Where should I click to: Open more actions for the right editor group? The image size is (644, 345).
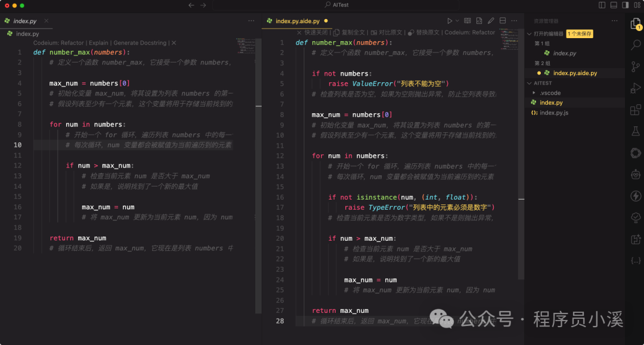514,20
